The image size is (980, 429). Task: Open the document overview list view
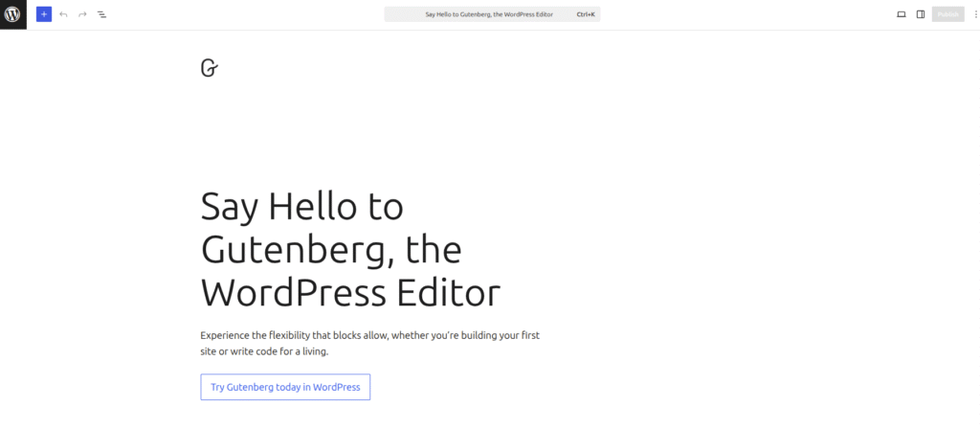click(101, 14)
